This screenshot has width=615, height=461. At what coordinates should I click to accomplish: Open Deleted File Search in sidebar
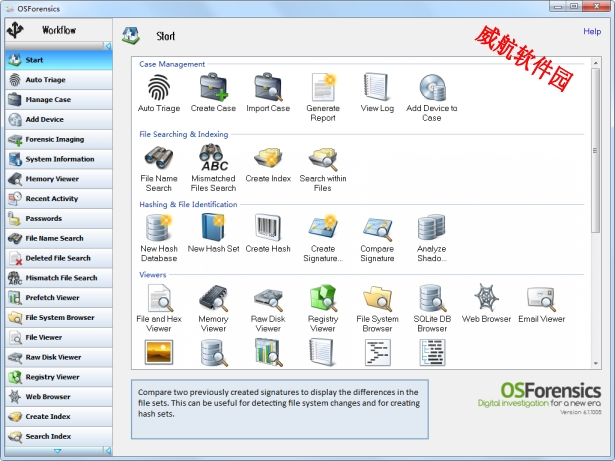pos(59,258)
